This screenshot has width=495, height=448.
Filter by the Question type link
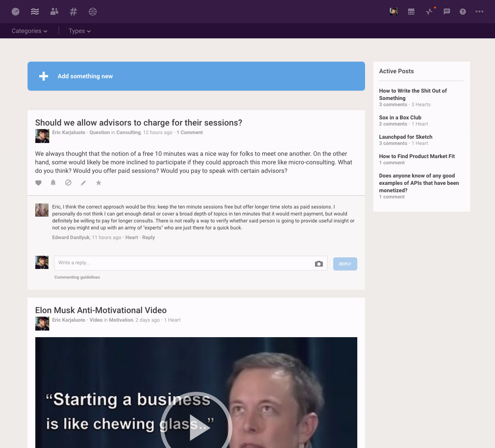tap(100, 133)
